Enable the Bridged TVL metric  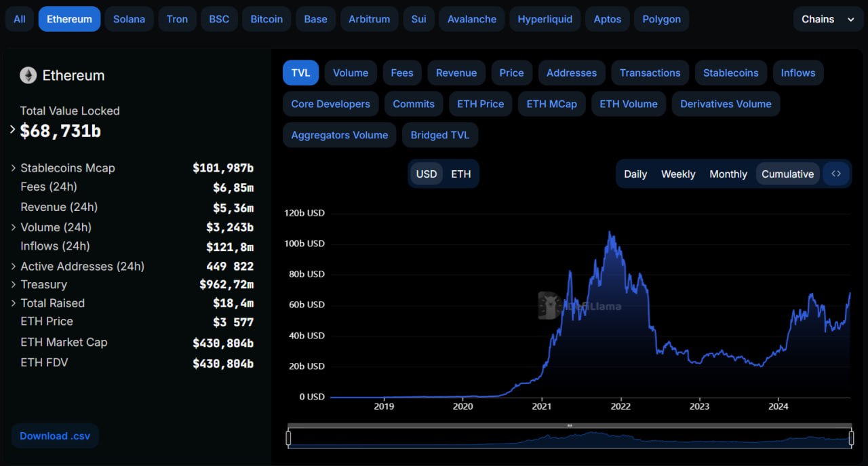pyautogui.click(x=440, y=135)
